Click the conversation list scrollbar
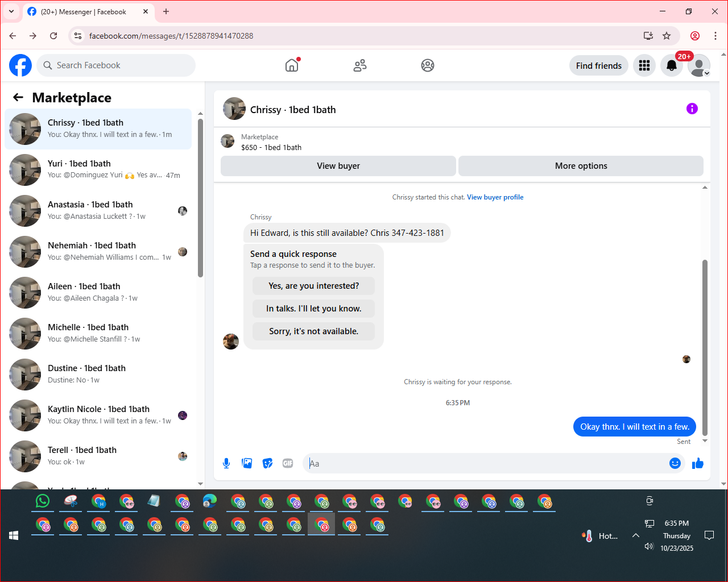 pos(200,198)
